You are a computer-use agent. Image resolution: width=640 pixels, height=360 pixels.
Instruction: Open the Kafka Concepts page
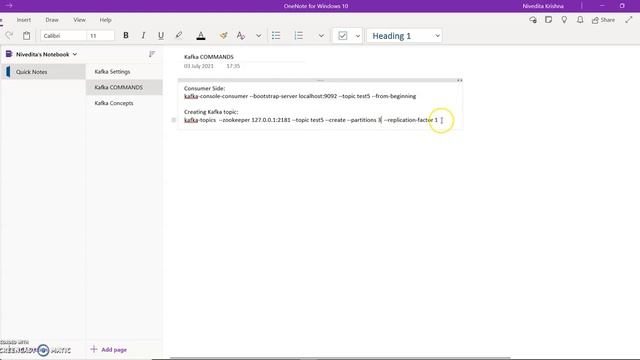(124, 103)
